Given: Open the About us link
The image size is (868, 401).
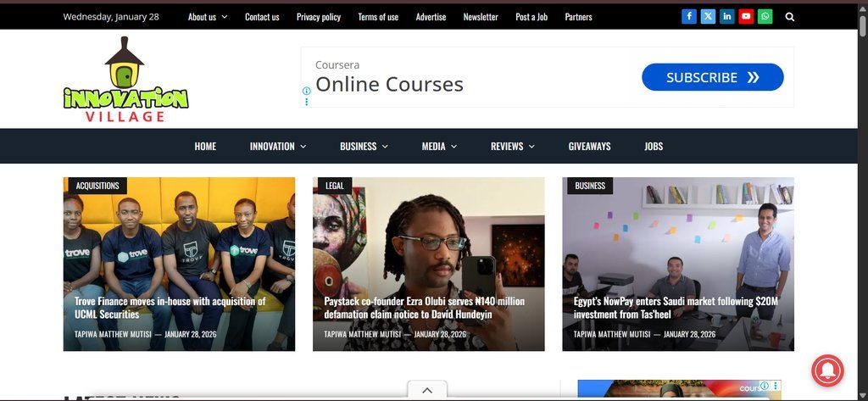Looking at the screenshot, I should [202, 17].
